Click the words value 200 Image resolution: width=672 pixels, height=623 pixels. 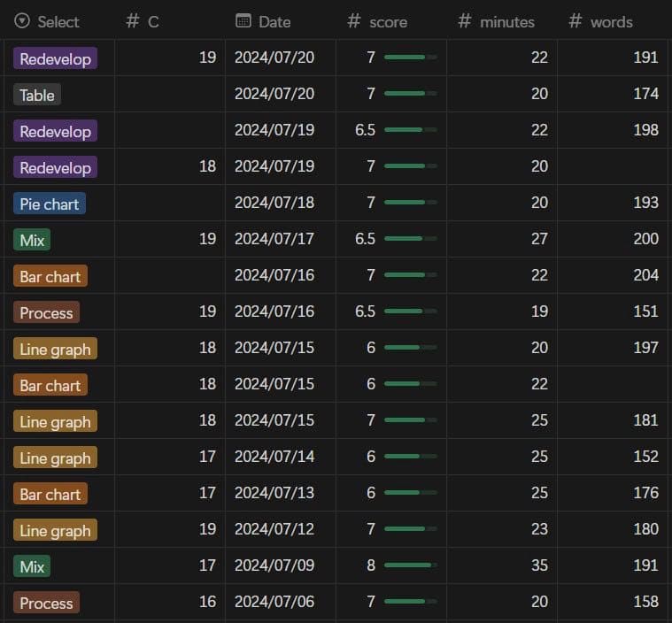click(645, 239)
